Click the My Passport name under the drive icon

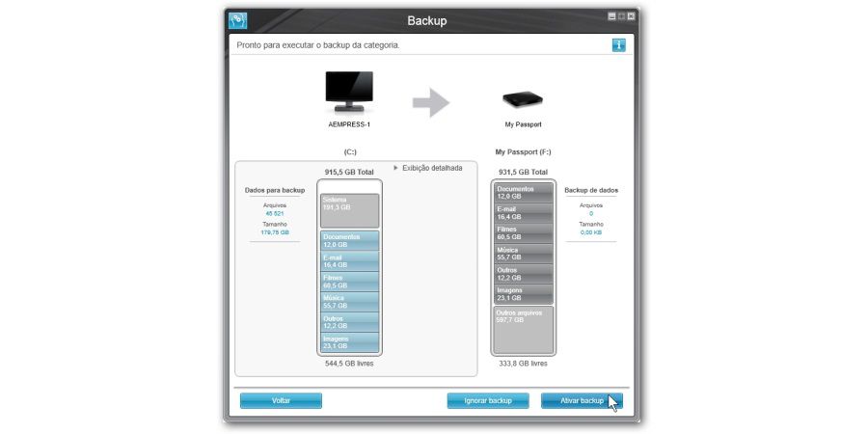[x=523, y=124]
